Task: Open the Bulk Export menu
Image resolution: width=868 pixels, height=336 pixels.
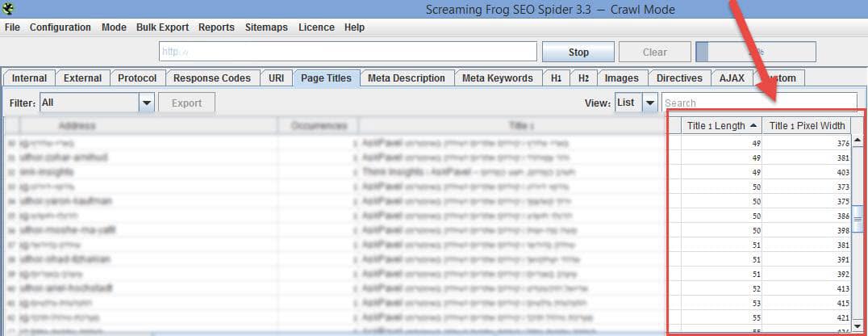Action: click(x=162, y=27)
